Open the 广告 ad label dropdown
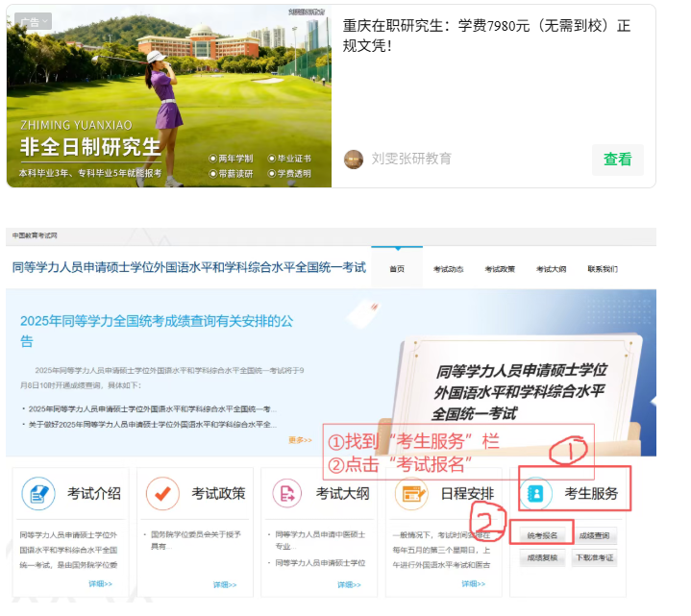Screen dimensions: 691x616 pos(33,21)
